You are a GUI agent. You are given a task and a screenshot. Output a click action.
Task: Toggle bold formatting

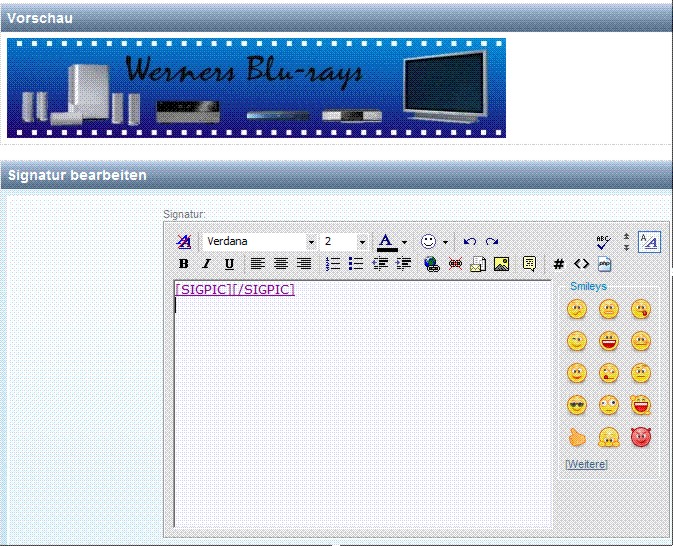click(184, 264)
